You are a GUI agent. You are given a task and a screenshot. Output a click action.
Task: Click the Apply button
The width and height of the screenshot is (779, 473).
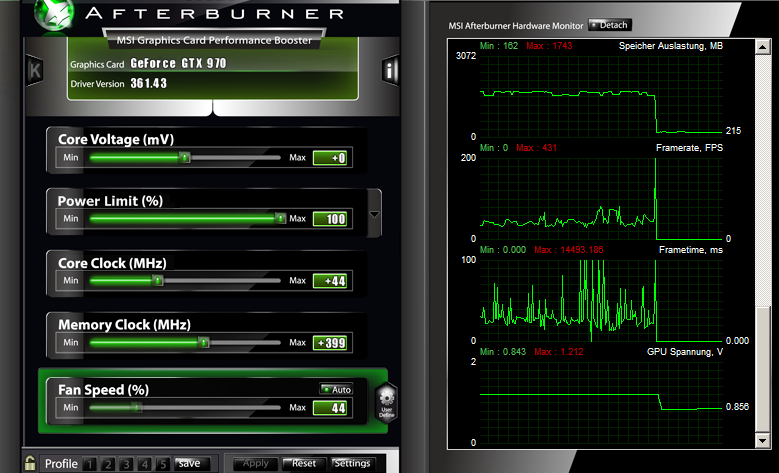[x=255, y=464]
